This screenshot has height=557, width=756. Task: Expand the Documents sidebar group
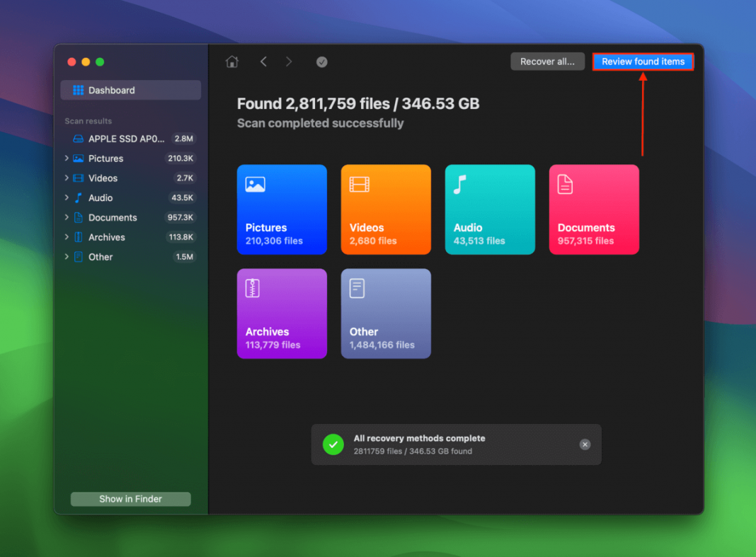(x=67, y=218)
